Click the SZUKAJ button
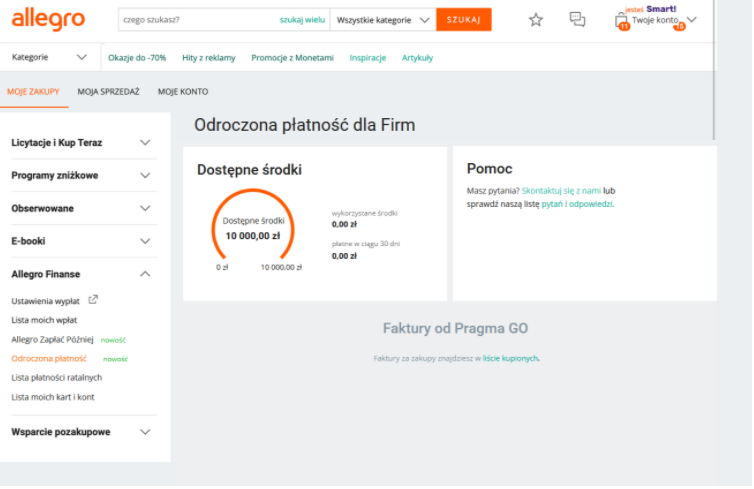 pyautogui.click(x=464, y=20)
